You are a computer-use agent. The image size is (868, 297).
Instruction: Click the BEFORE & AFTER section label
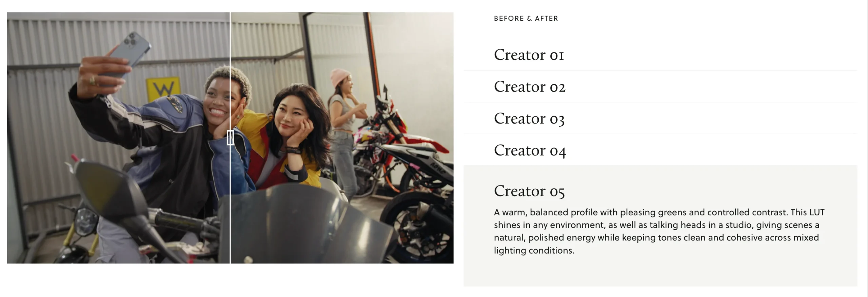pyautogui.click(x=526, y=19)
